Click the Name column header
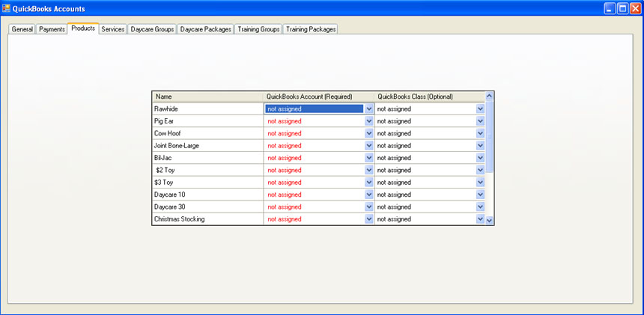This screenshot has height=315, width=644. [208, 97]
